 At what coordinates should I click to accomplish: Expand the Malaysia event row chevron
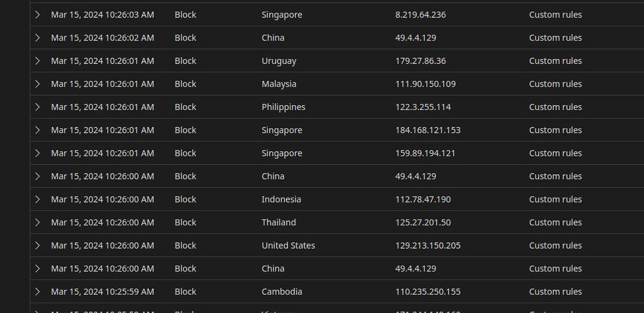point(38,84)
